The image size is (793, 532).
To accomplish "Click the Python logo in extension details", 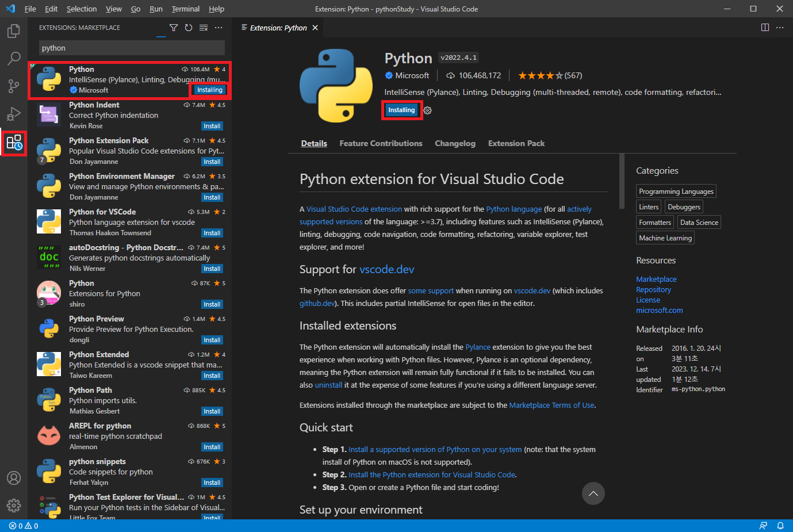I will tap(336, 86).
